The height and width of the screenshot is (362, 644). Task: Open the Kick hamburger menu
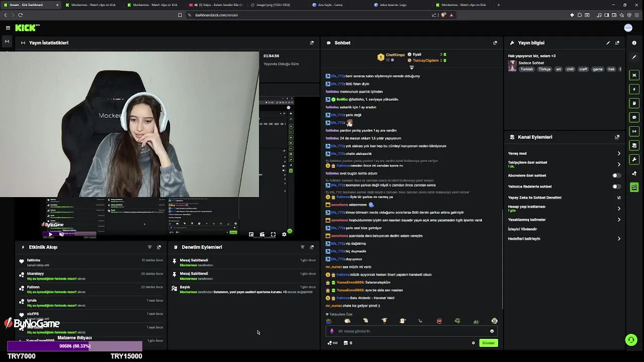8,28
